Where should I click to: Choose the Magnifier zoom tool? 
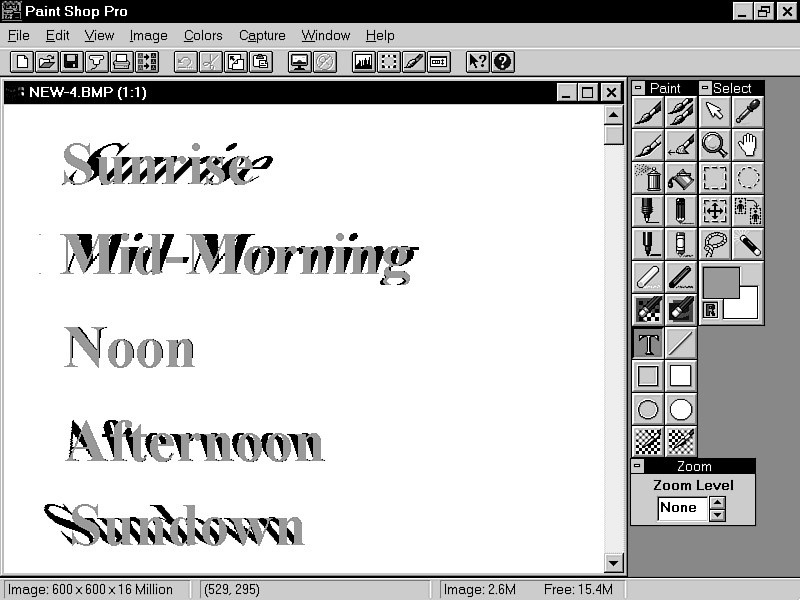(714, 145)
